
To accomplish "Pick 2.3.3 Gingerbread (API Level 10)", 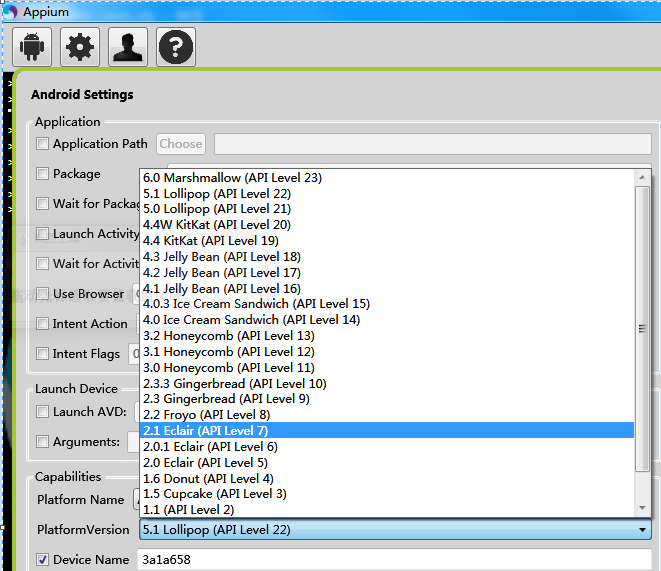I will pyautogui.click(x=387, y=384).
